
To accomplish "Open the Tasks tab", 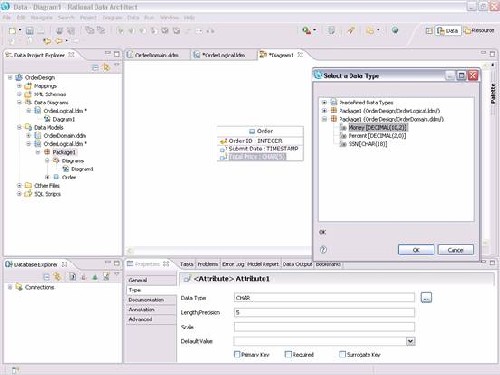I will point(186,264).
